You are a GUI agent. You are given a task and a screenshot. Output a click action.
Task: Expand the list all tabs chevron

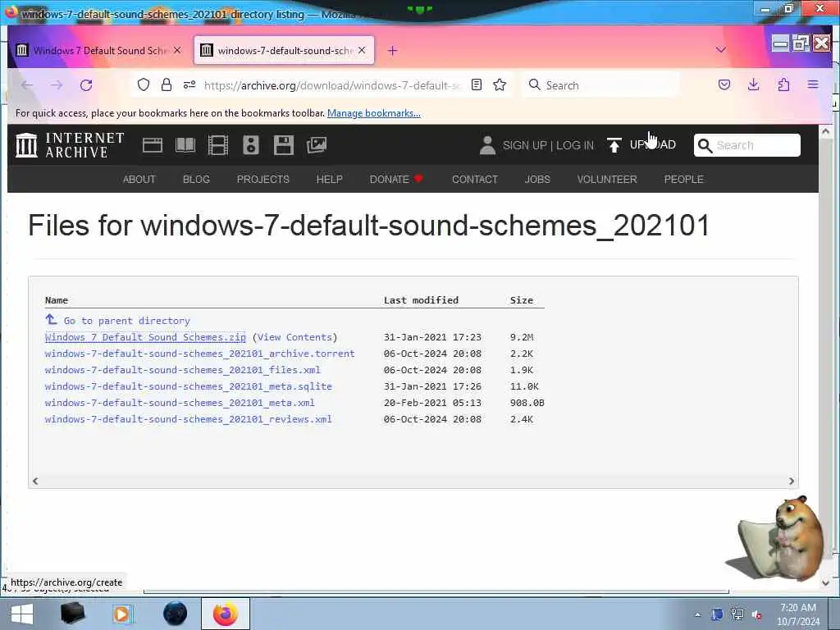[x=720, y=50]
